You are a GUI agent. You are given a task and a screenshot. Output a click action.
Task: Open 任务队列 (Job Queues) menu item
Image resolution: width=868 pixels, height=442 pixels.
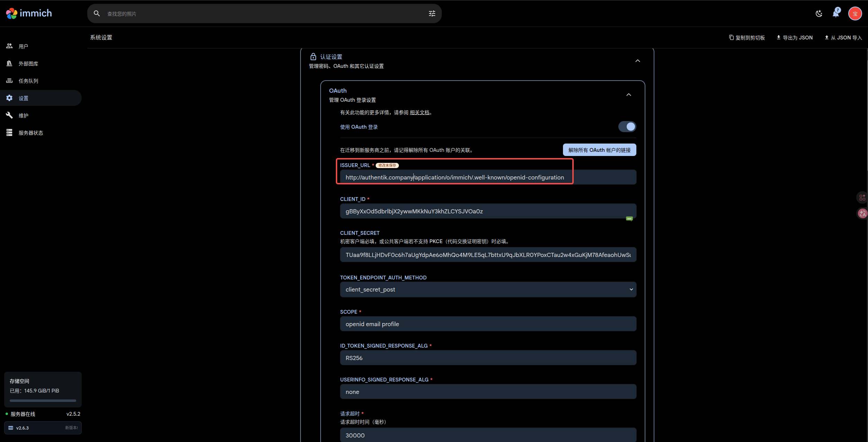coord(28,81)
